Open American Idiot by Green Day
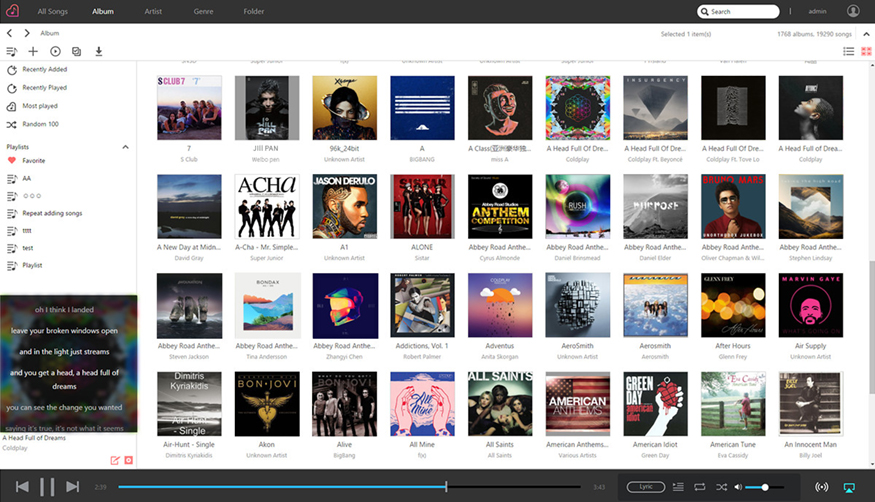Image resolution: width=875 pixels, height=502 pixels. (655, 404)
